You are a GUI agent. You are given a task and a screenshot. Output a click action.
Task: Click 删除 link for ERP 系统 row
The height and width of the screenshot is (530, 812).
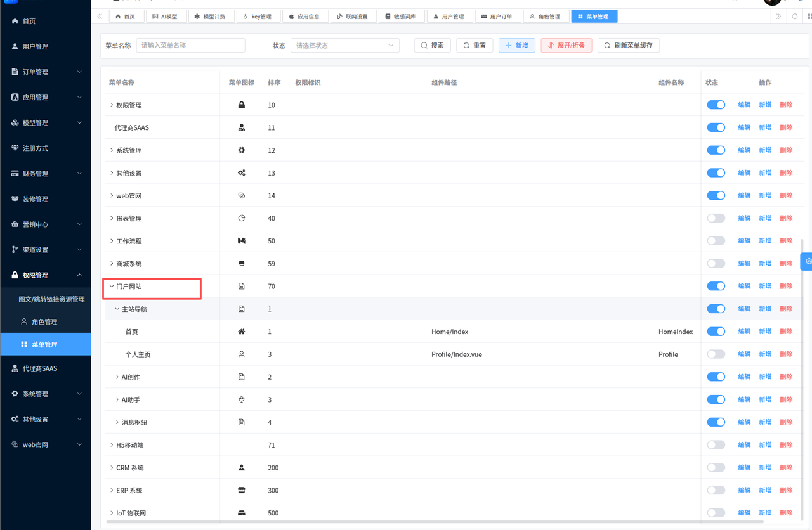[786, 490]
